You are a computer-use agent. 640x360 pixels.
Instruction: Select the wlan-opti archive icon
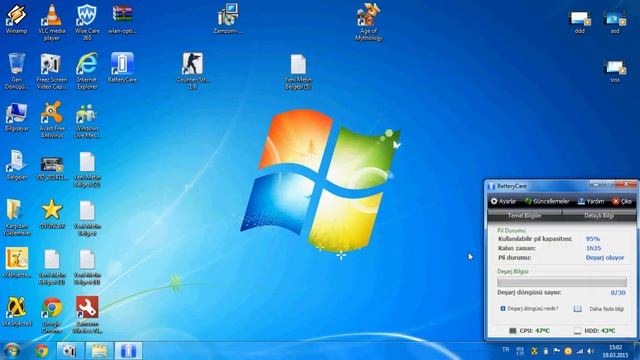(x=122, y=19)
